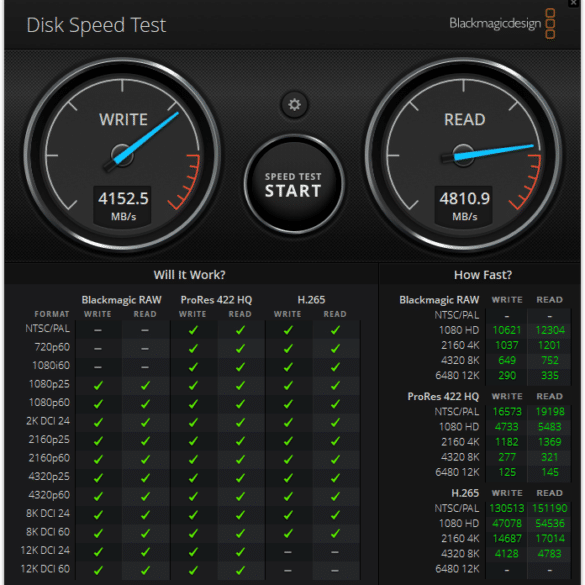Click H.265 2160 4K read value 17014
This screenshot has width=585, height=585.
[x=550, y=538]
